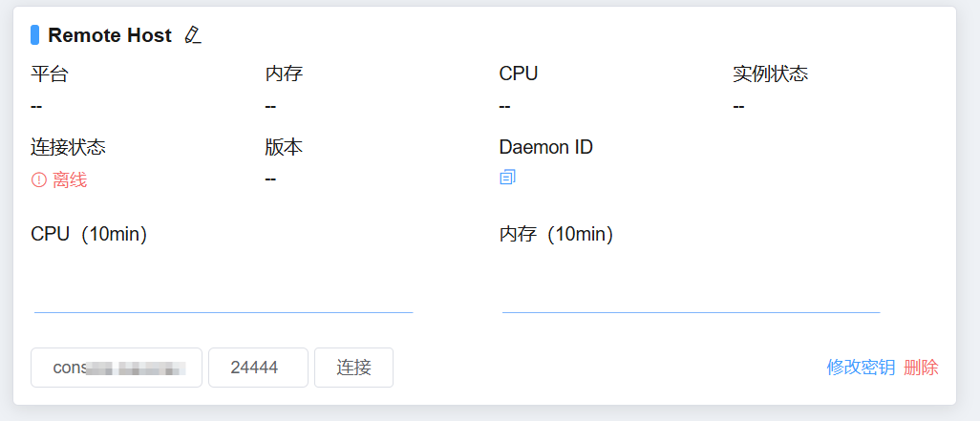Image resolution: width=980 pixels, height=421 pixels.
Task: Click the 实例状态 label
Action: click(771, 74)
